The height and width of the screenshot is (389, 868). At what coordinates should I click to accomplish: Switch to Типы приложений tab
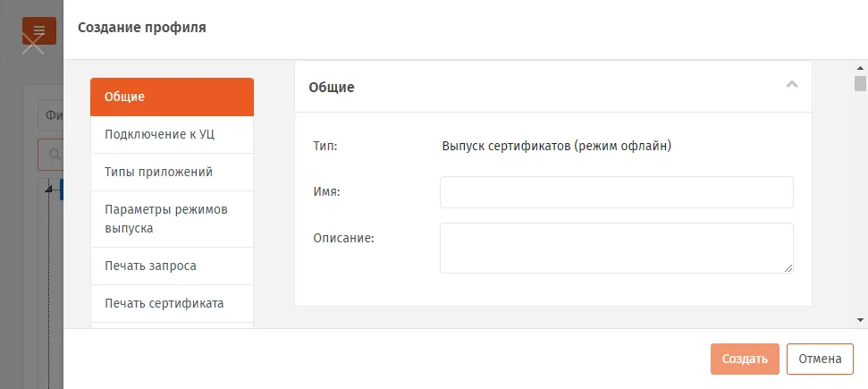(x=172, y=173)
